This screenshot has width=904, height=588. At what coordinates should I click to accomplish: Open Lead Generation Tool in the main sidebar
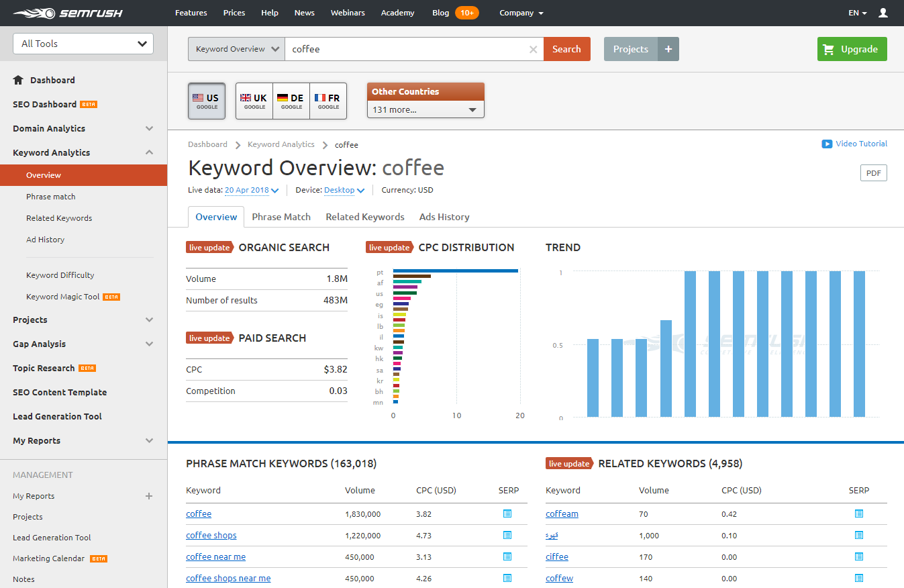(57, 416)
